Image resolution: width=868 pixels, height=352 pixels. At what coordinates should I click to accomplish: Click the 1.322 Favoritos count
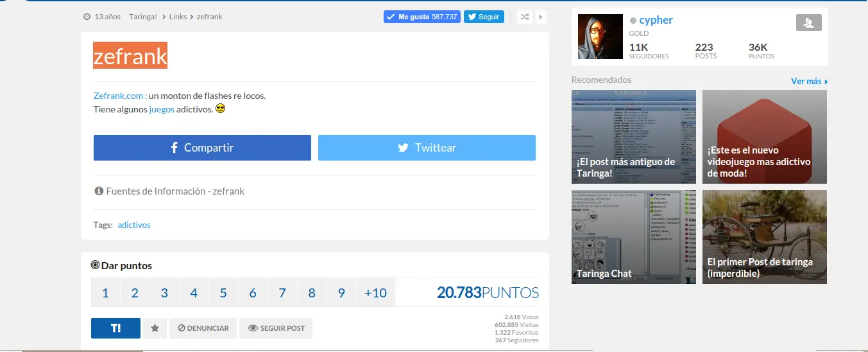tap(516, 333)
